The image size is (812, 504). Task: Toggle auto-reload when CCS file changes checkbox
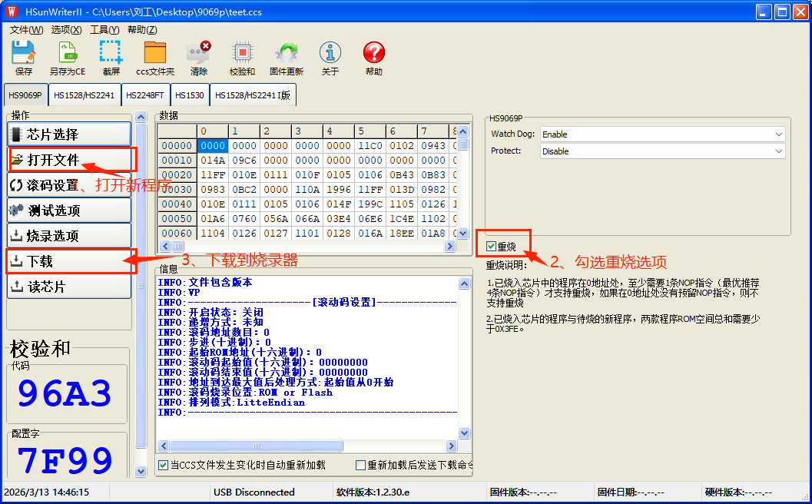(x=163, y=465)
